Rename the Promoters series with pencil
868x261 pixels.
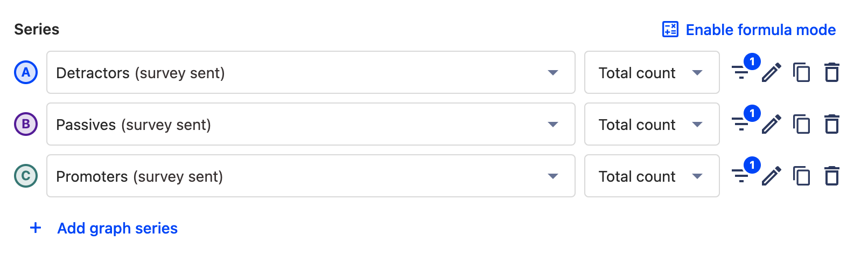771,176
